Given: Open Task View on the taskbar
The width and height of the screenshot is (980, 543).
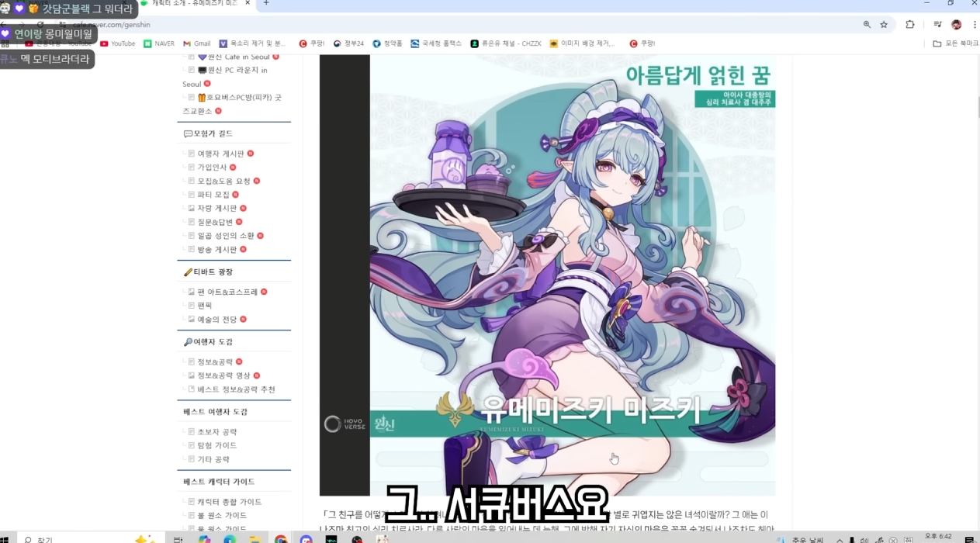Looking at the screenshot, I should (178, 539).
